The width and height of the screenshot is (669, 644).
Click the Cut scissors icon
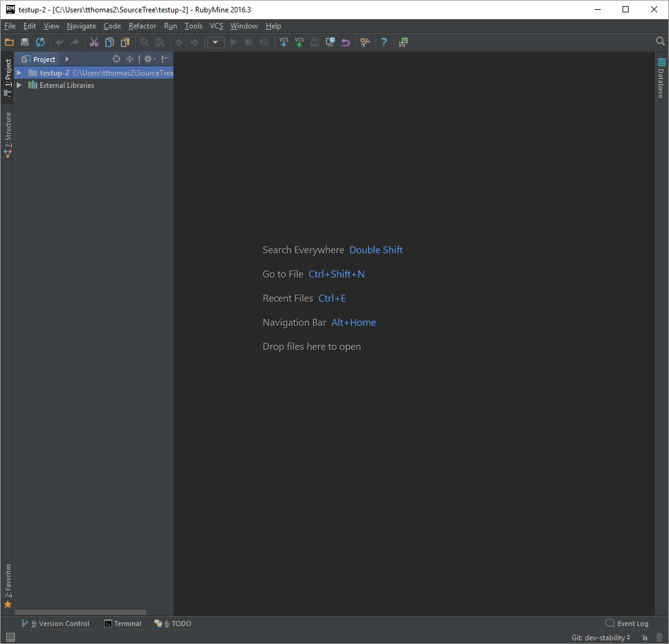tap(94, 42)
